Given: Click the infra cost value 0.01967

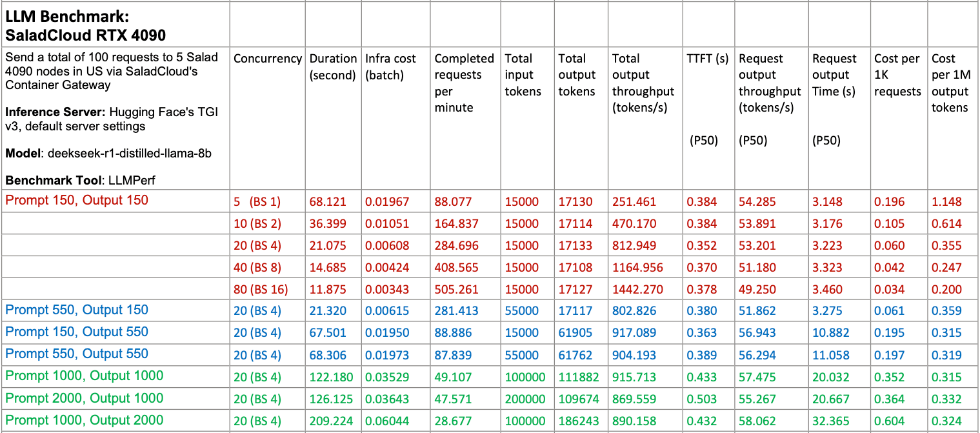Looking at the screenshot, I should (x=387, y=202).
